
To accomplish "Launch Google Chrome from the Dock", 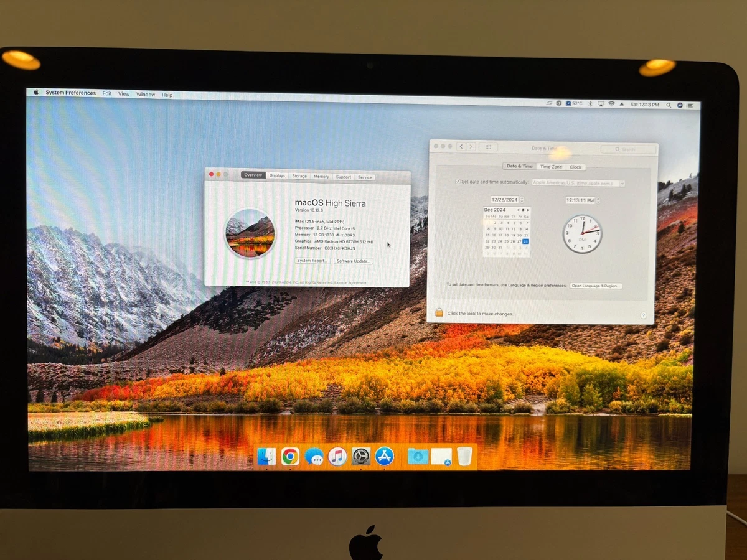I will (290, 455).
